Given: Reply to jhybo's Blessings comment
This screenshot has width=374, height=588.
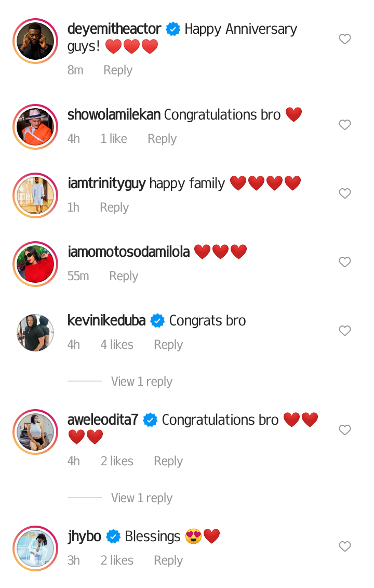Looking at the screenshot, I should pos(168,560).
